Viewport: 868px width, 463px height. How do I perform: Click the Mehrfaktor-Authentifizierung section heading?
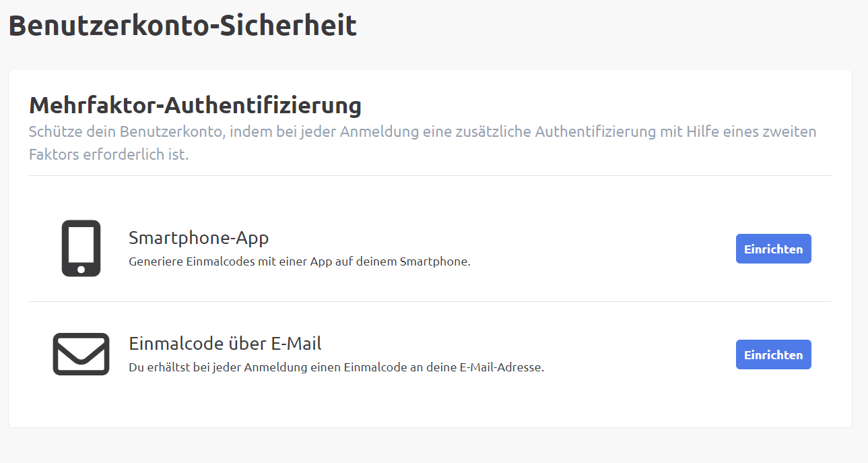195,106
